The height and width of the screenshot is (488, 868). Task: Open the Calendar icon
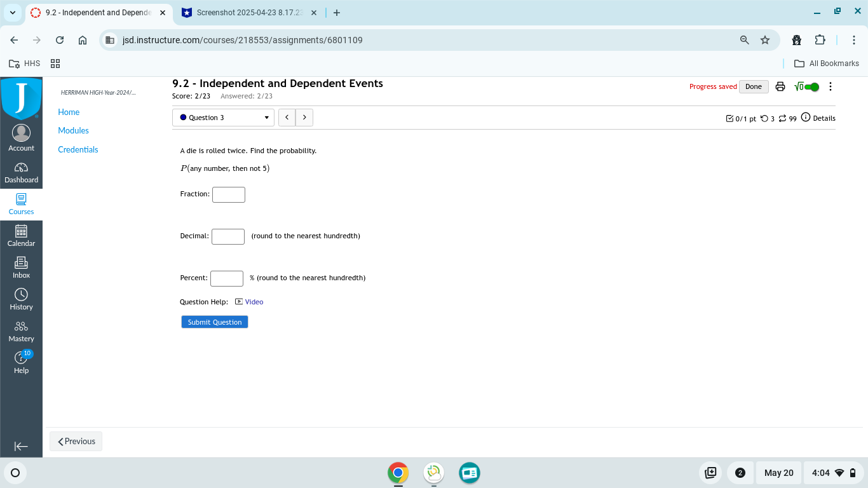pyautogui.click(x=21, y=236)
